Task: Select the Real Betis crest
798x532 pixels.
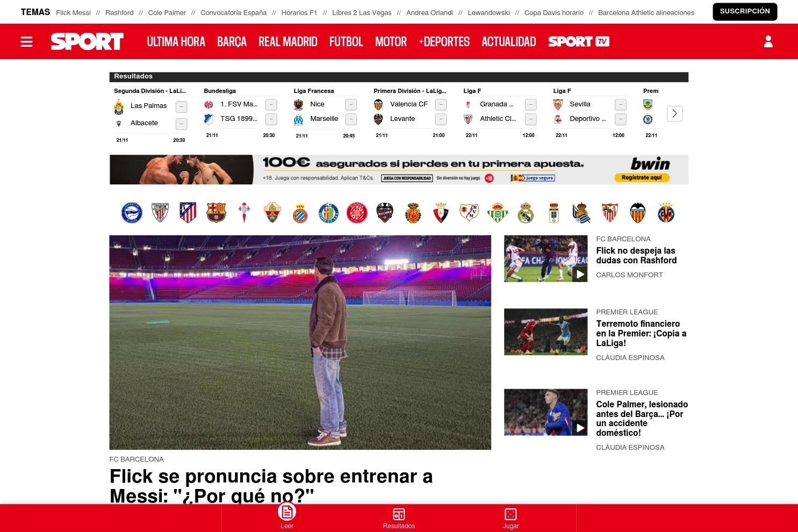Action: 497,213
